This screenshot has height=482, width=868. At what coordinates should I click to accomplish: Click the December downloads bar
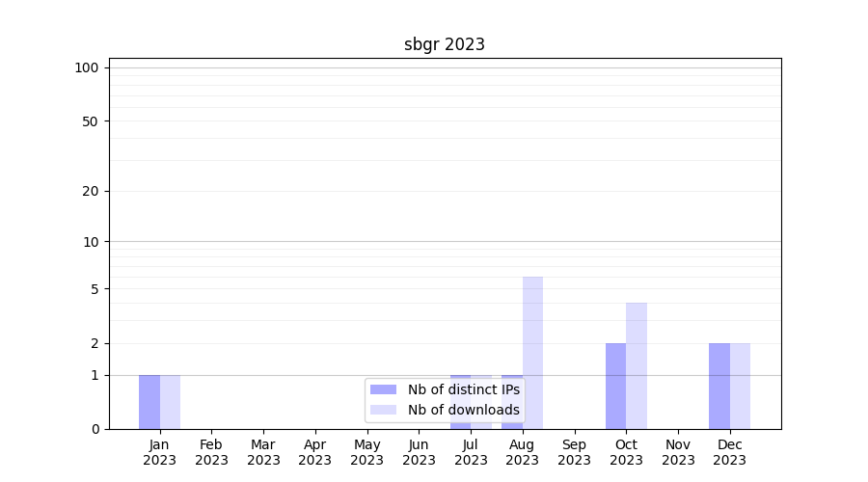[740, 386]
